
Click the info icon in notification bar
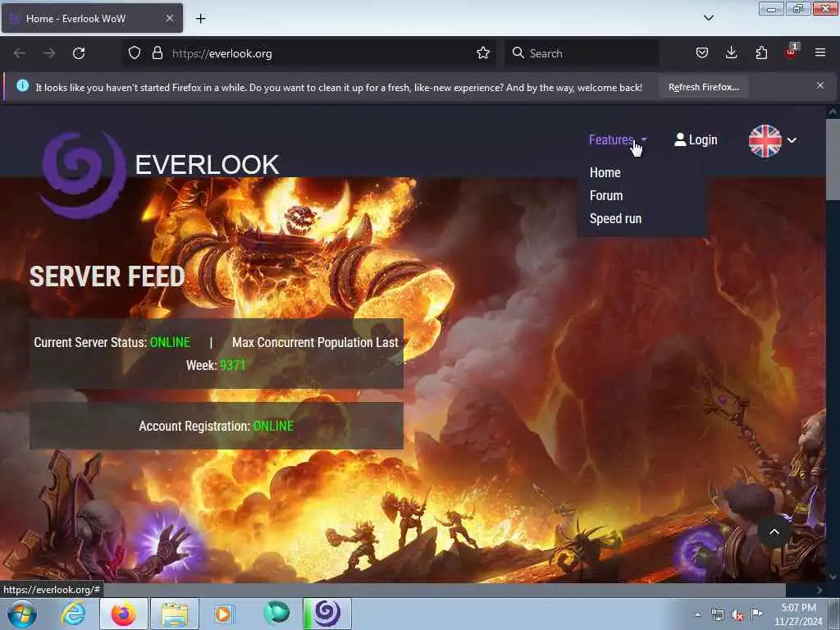[22, 85]
